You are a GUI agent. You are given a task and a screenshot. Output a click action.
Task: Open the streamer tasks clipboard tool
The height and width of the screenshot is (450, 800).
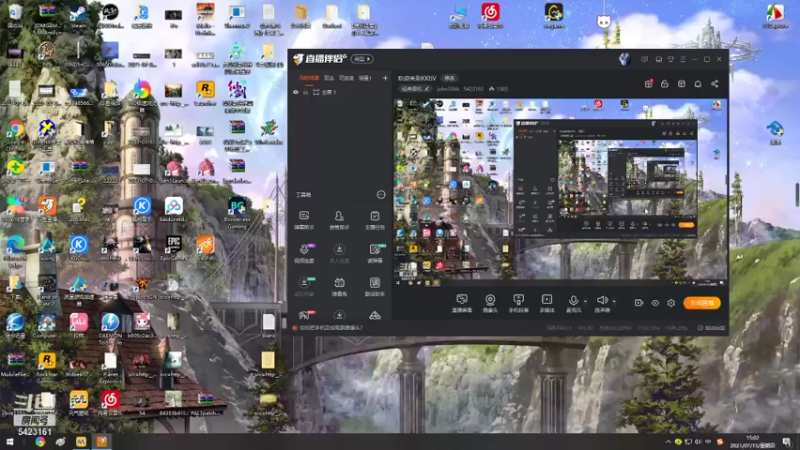375,220
